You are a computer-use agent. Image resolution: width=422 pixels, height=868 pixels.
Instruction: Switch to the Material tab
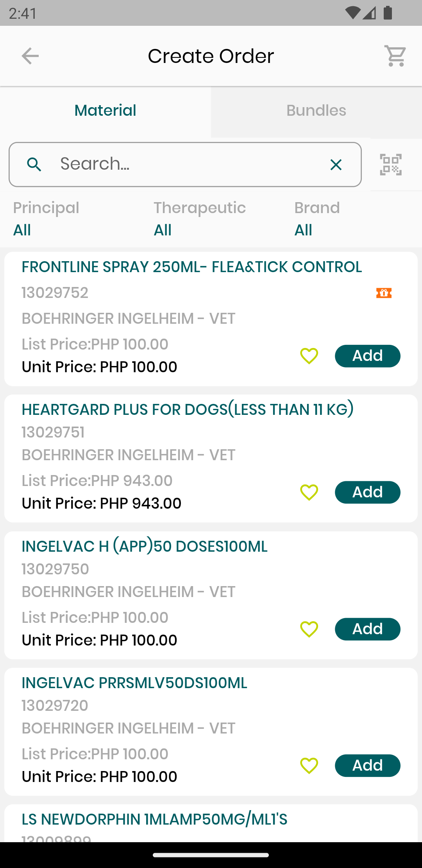[105, 111]
